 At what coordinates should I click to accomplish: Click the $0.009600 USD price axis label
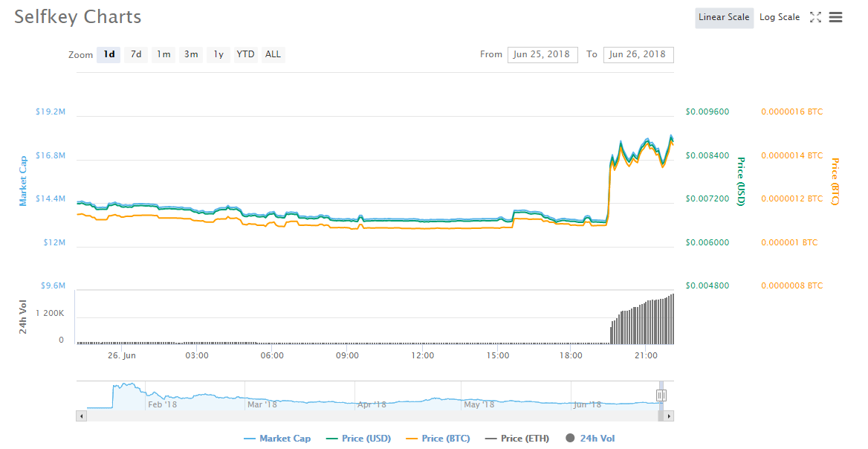(x=707, y=112)
